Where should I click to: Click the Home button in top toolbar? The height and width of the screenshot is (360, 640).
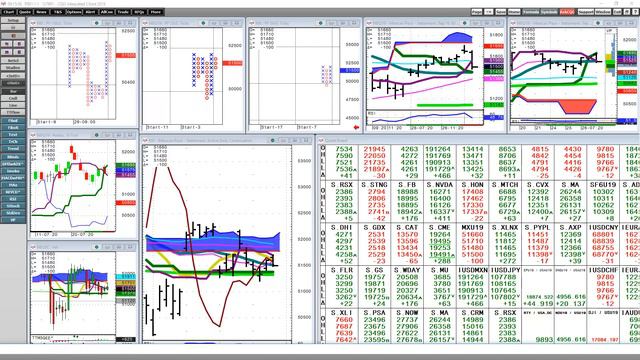pyautogui.click(x=514, y=12)
